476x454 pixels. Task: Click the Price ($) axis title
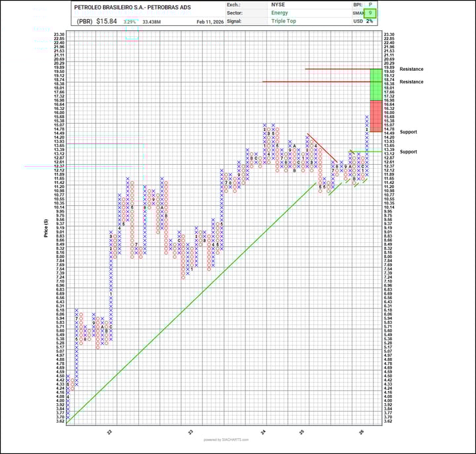pos(46,228)
